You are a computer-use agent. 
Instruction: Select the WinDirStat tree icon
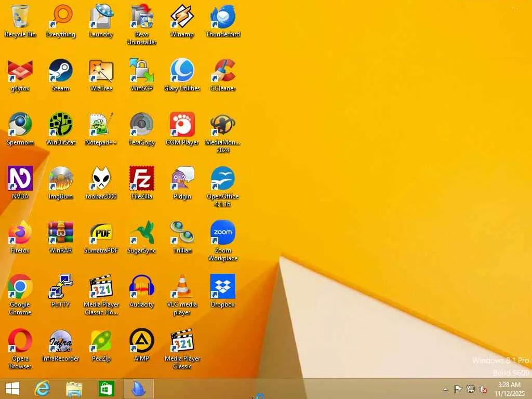(x=61, y=129)
